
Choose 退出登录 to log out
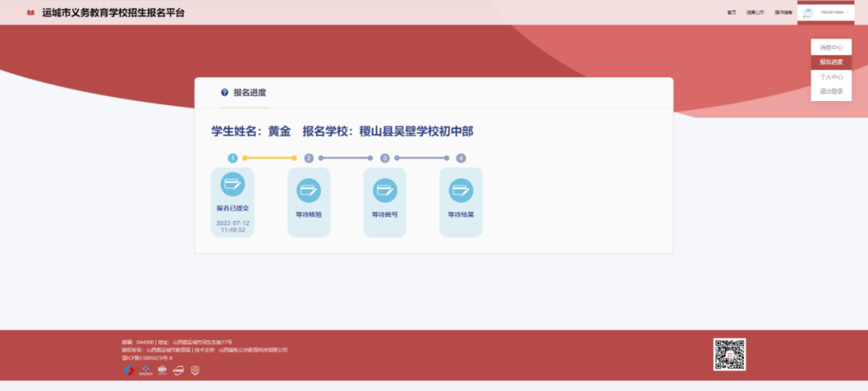tap(830, 92)
